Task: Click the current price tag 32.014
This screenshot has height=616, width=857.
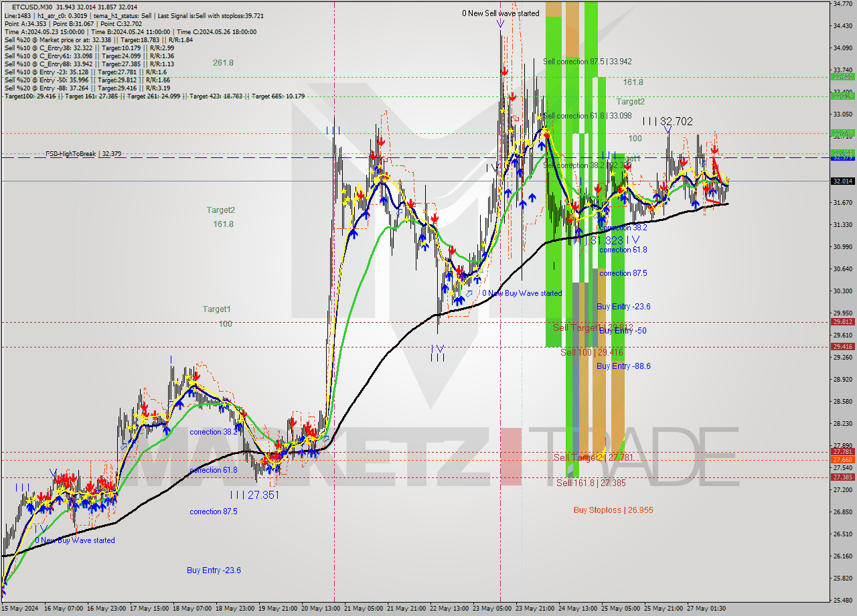Action: 842,181
